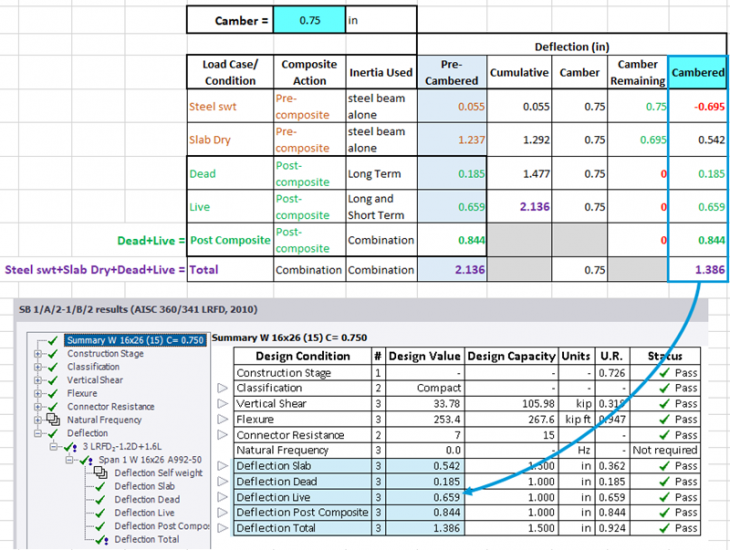Click the row arrow beside Vertical Shear in table
The height and width of the screenshot is (550, 730).
223,403
